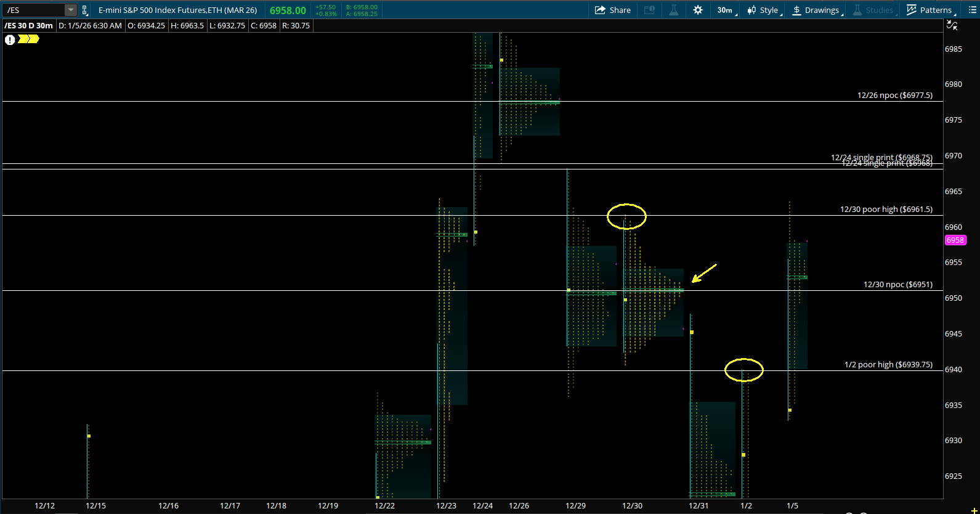Open the exclamation alert icon on chart
980x514 pixels.
point(10,39)
